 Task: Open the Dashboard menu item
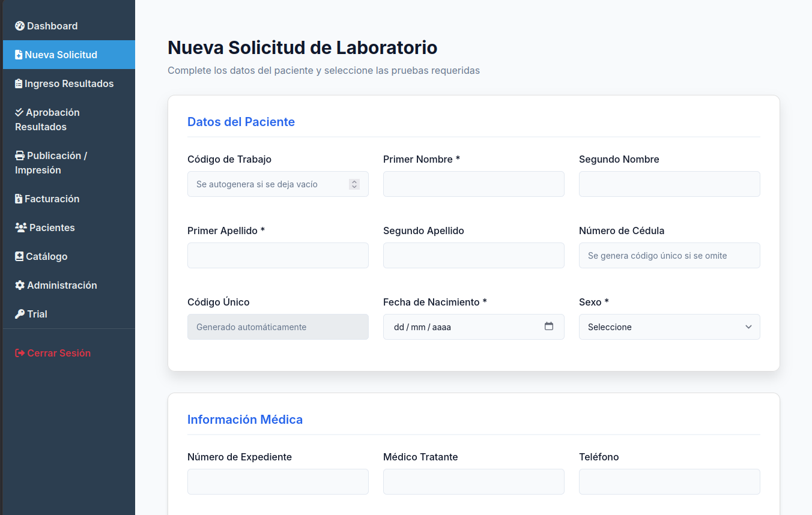69,26
